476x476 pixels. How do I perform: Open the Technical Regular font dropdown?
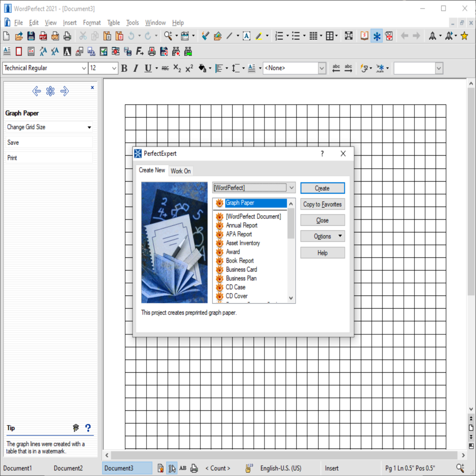(84, 68)
